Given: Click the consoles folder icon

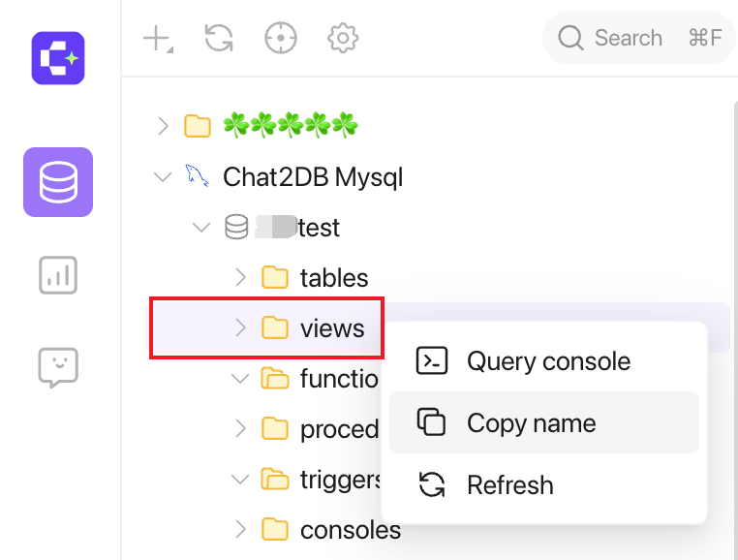Looking at the screenshot, I should pos(275,529).
